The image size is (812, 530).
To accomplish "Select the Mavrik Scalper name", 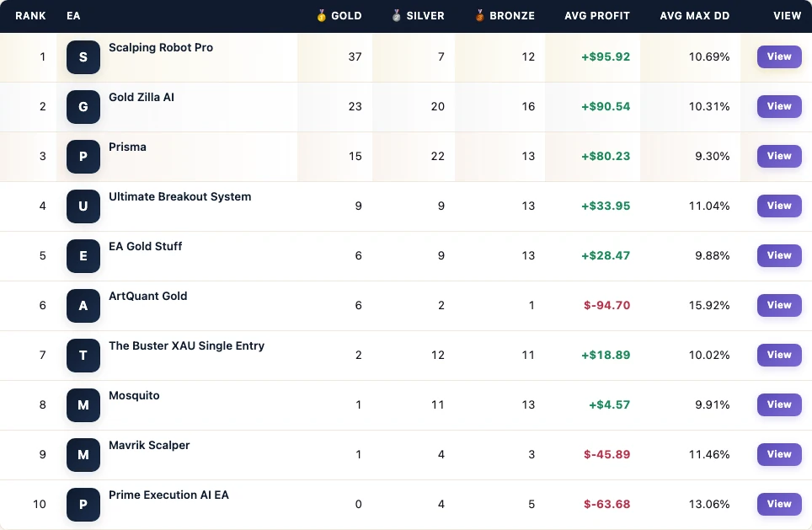I will 149,446.
